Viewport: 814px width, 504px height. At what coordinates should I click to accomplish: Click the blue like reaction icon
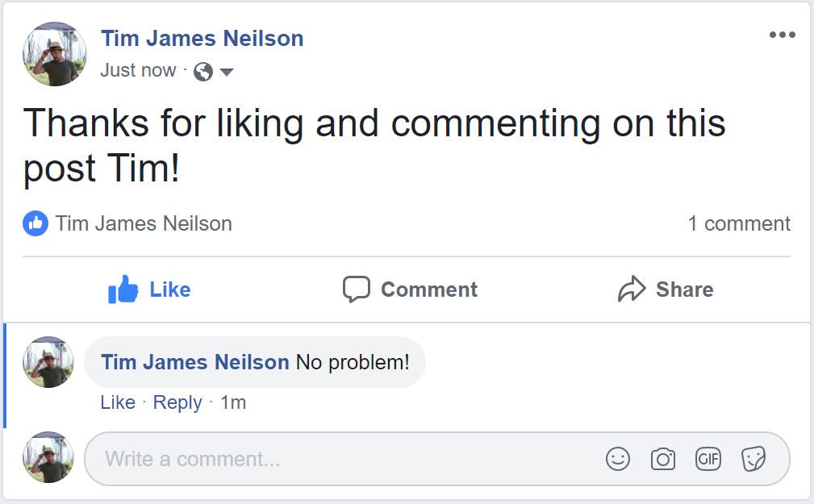click(35, 223)
